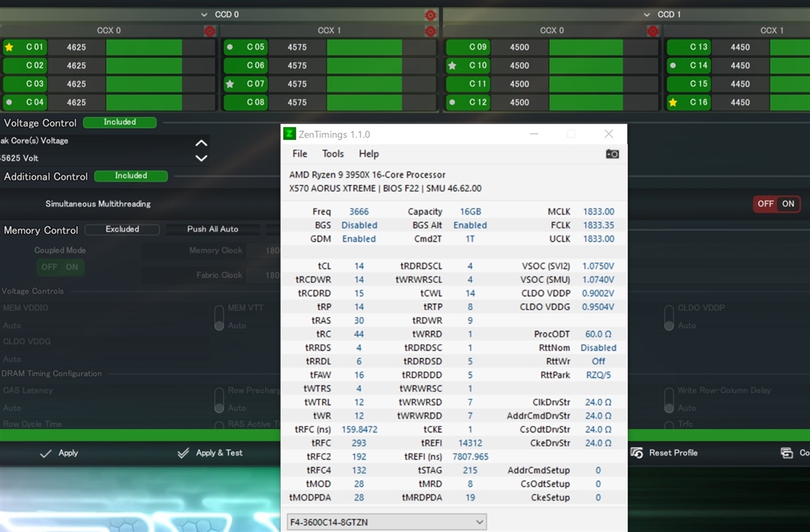Click the copy profile icon at bottom right
This screenshot has width=810, height=532.
(x=787, y=452)
